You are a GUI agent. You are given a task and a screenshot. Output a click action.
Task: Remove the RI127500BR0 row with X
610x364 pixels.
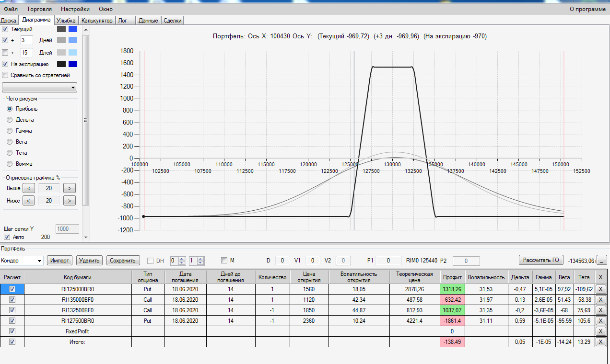click(x=601, y=321)
